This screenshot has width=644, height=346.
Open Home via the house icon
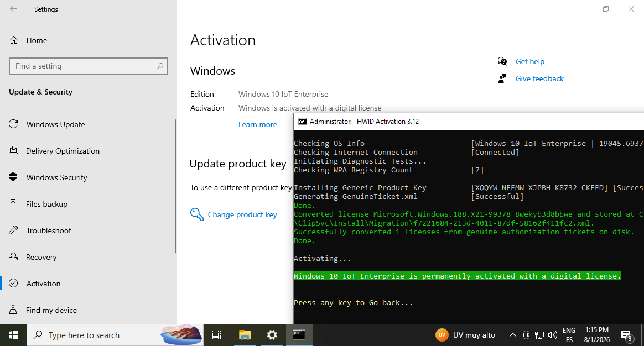coord(13,40)
